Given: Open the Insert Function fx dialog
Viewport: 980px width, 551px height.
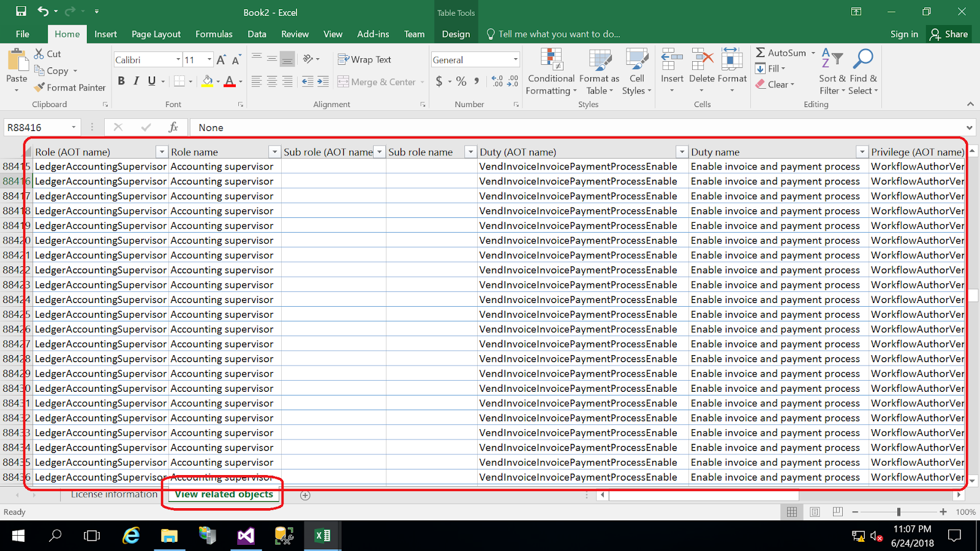Looking at the screenshot, I should (173, 127).
